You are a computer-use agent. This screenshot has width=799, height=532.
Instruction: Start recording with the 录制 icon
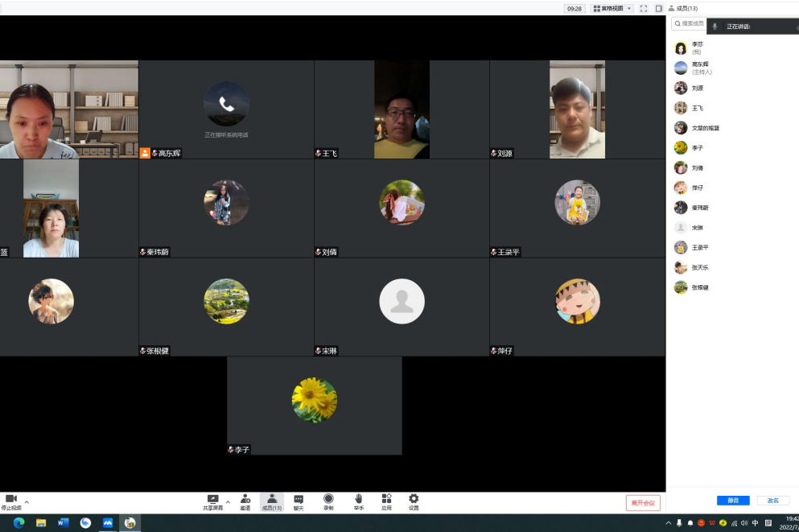[x=328, y=499]
